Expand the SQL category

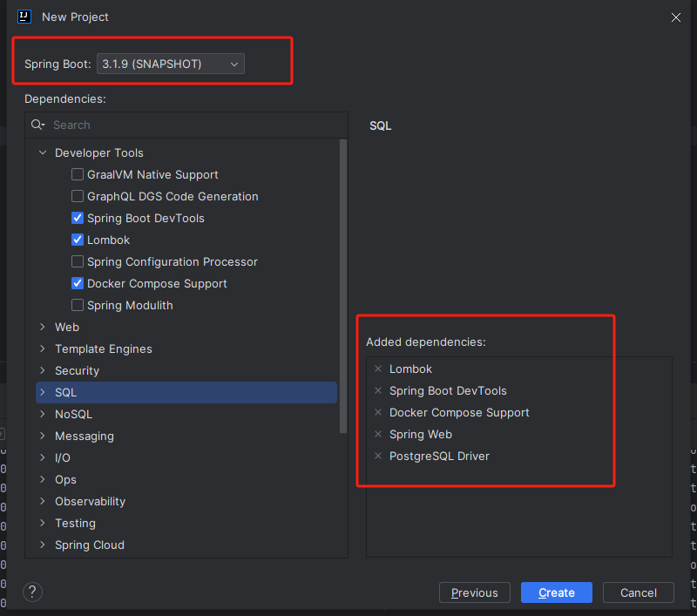tap(43, 392)
